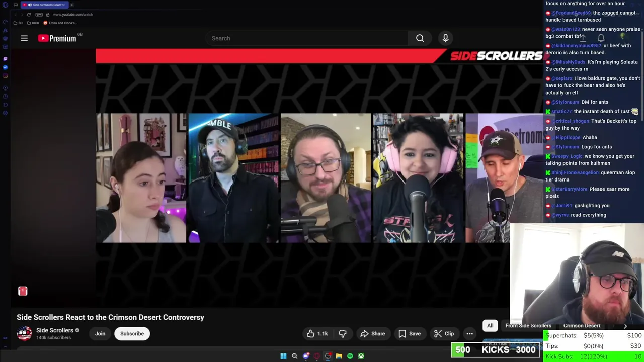The height and width of the screenshot is (362, 644).
Task: Open the KICK bookmarks folder
Action: (33, 23)
